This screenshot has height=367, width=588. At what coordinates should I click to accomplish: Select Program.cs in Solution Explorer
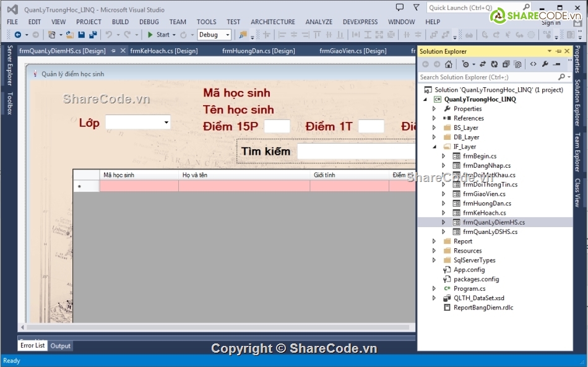tap(469, 288)
